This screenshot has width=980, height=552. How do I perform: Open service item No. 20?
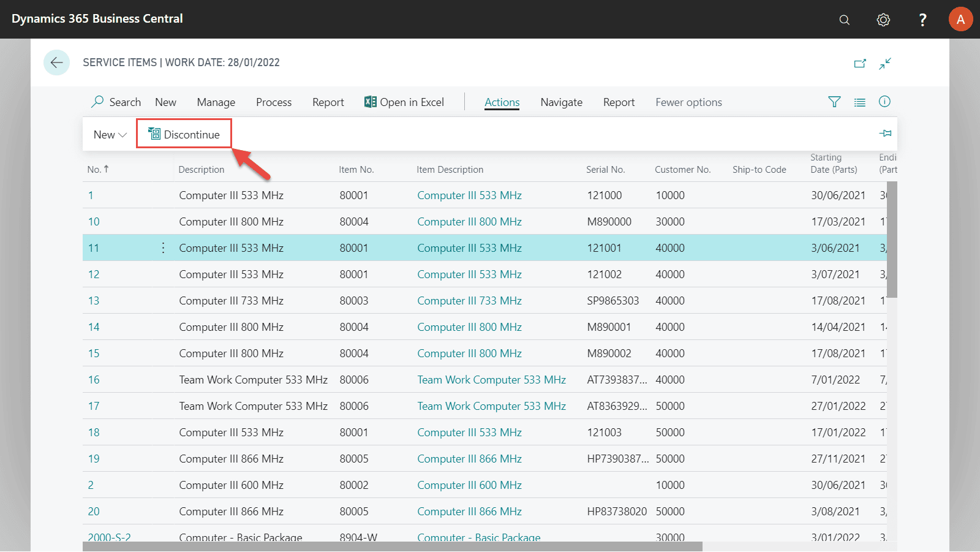coord(94,512)
